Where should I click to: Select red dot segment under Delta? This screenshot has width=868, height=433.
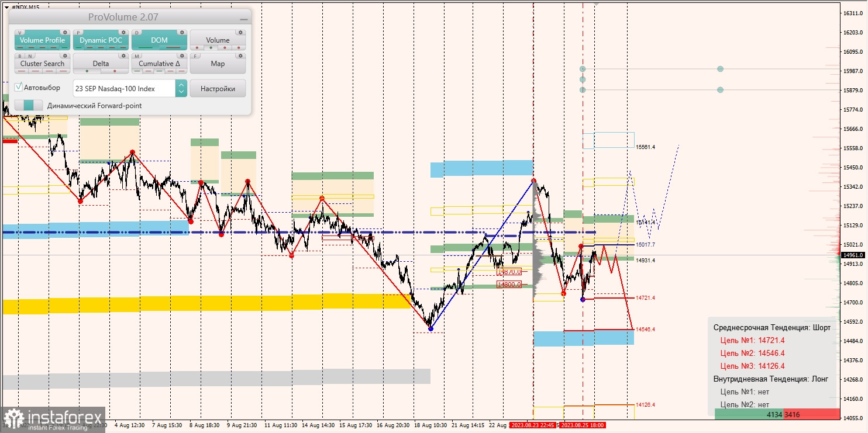[115, 71]
